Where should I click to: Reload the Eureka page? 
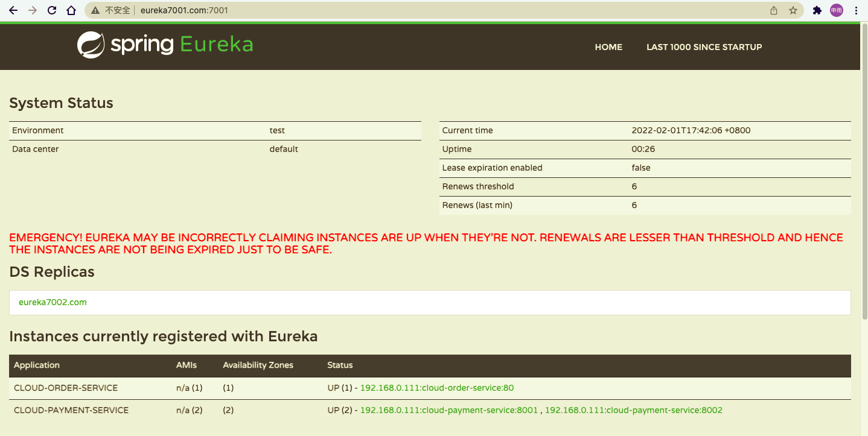click(x=52, y=10)
